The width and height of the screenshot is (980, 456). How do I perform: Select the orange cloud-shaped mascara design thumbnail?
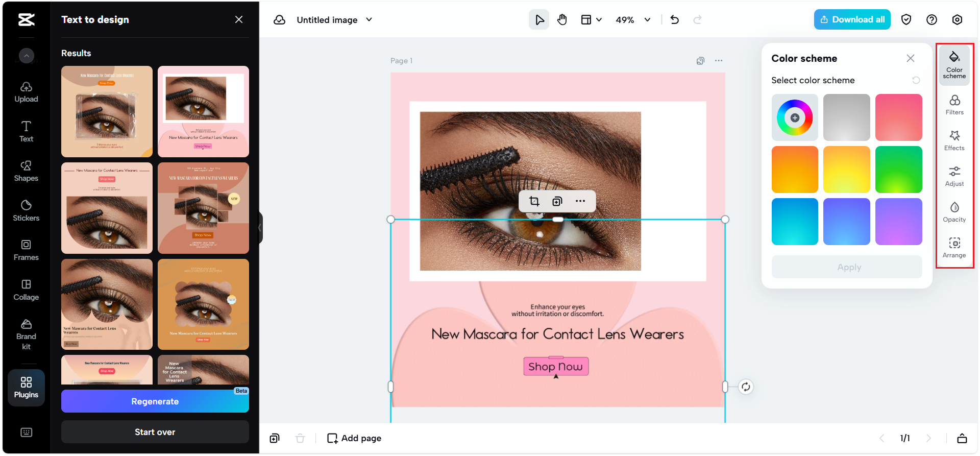point(203,304)
